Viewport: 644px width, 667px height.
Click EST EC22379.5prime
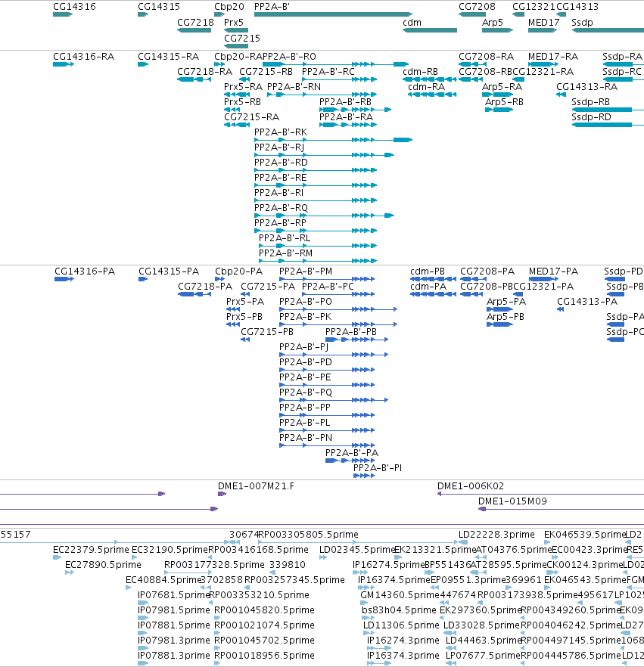click(x=58, y=557)
